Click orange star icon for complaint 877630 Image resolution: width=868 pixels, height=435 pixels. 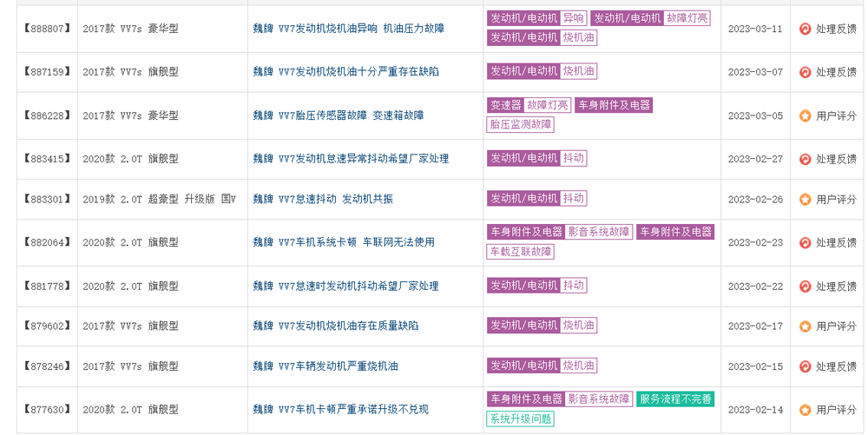(805, 409)
